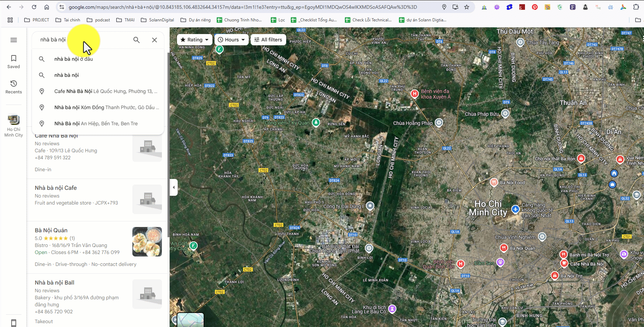Click the Công ty Đại Dũng I marker
Screen dimensions: 644x327
coord(370,206)
